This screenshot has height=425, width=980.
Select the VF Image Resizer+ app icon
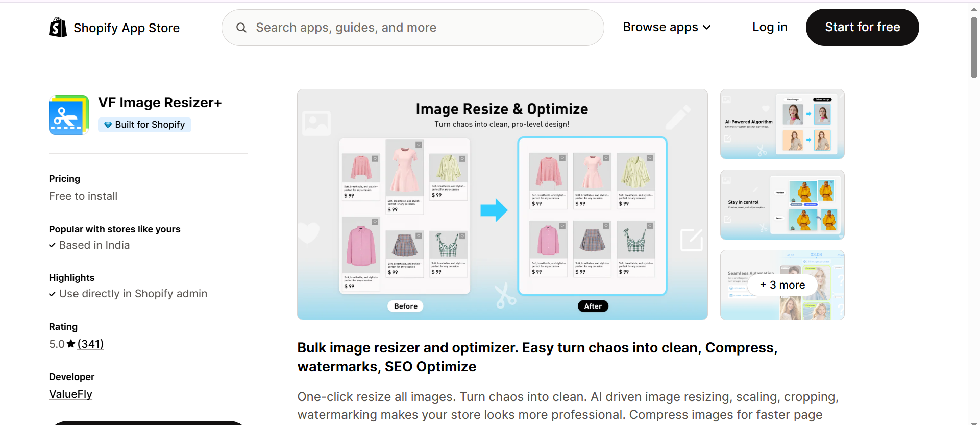point(68,114)
